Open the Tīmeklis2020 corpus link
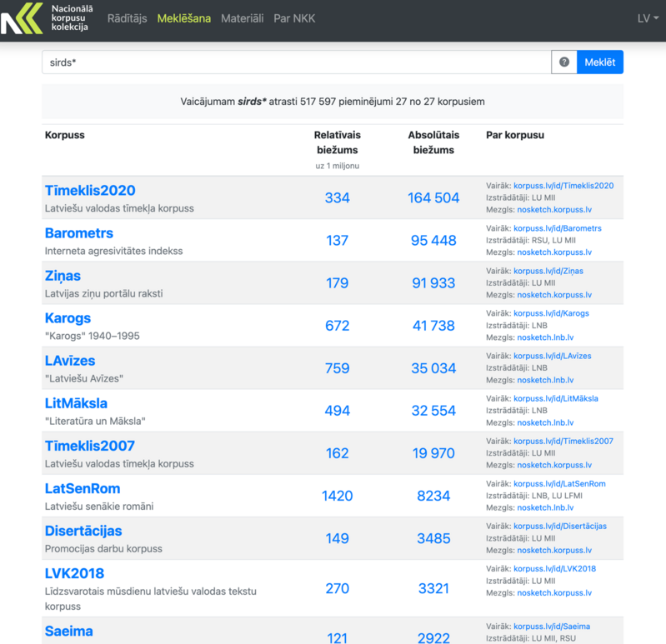 [x=90, y=190]
